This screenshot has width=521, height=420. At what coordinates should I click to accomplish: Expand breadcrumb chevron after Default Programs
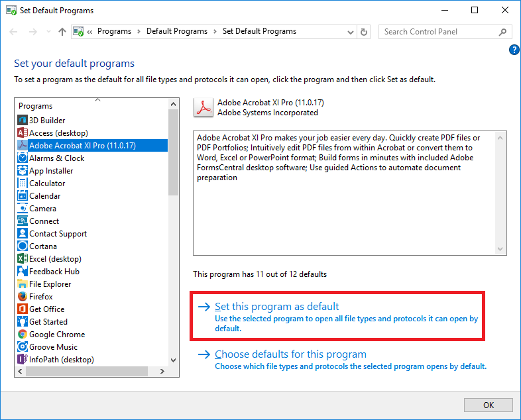click(x=215, y=32)
